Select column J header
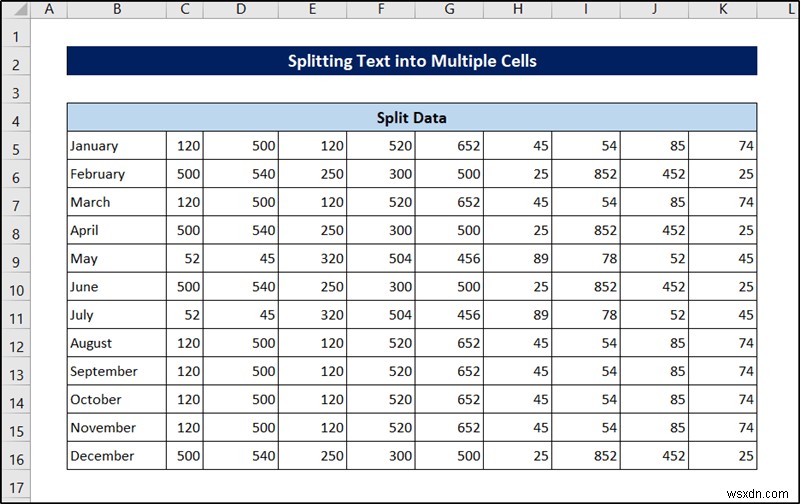 tap(655, 9)
